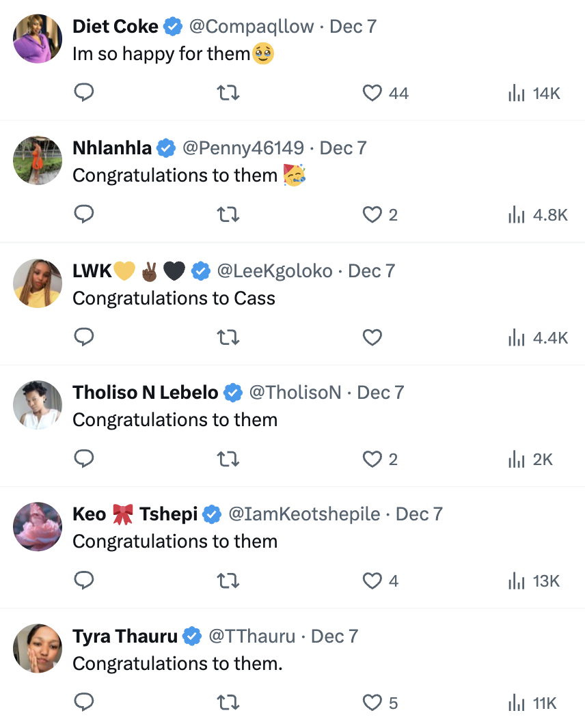The image size is (585, 728).
Task: Visit @LeeKgoloko profile via handle
Action: pos(274,271)
